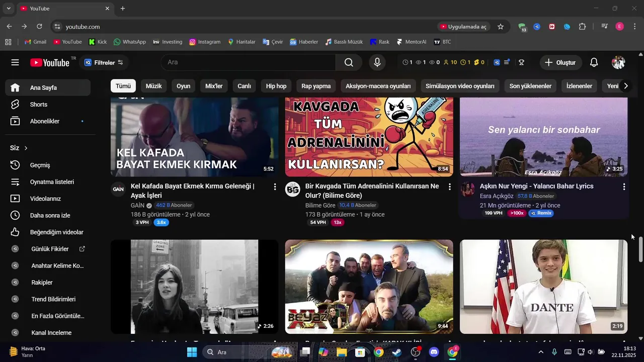This screenshot has height=362, width=644.
Task: Open vidIQ list icon with blue dot
Action: [507, 62]
